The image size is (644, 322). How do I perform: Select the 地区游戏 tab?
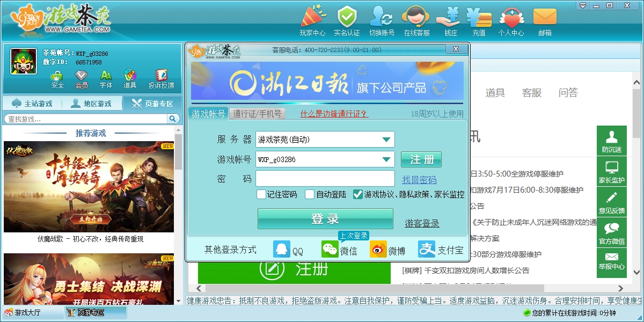(x=92, y=104)
